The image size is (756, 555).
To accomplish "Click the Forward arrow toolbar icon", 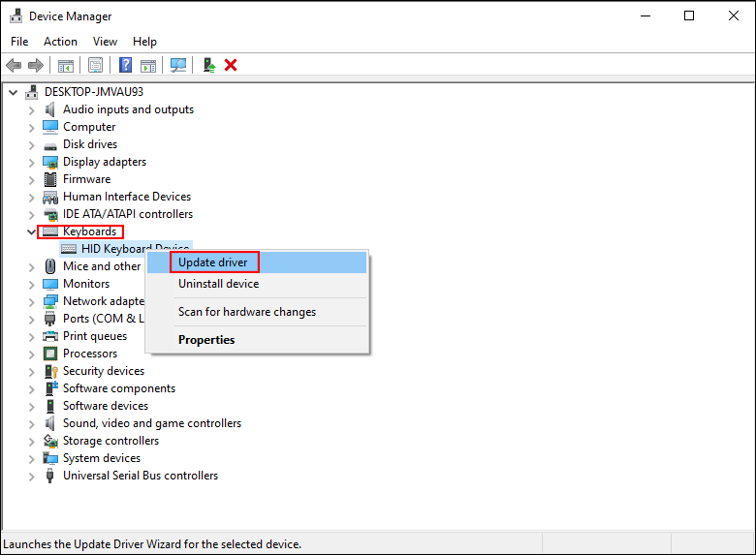I will [x=36, y=65].
